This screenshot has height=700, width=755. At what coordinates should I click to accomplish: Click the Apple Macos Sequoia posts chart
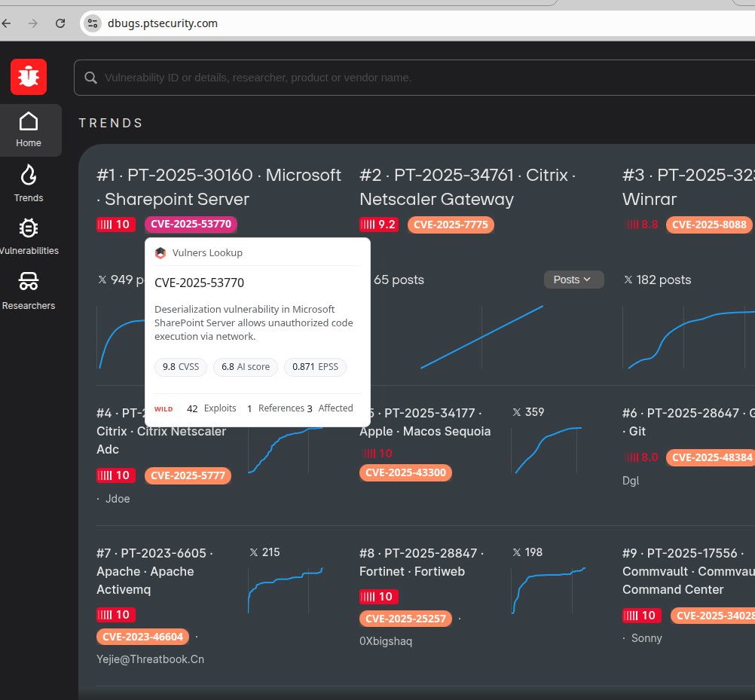tap(548, 450)
